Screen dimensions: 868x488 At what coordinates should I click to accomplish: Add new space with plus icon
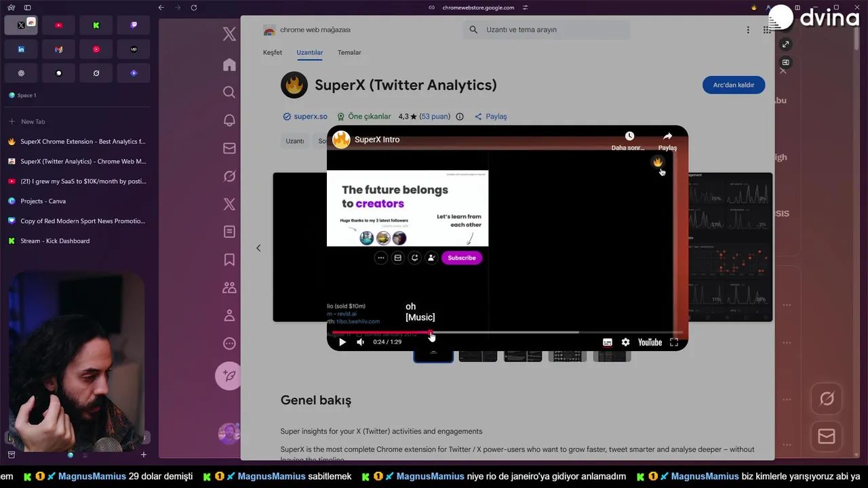pos(144,455)
